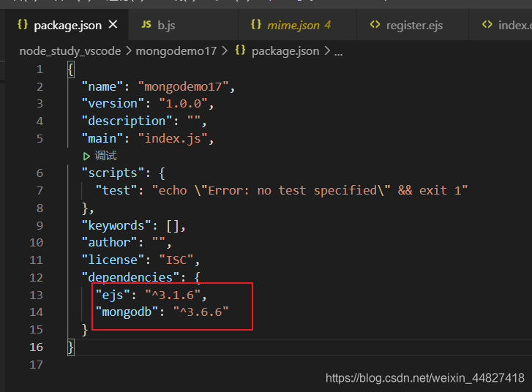Click the opening brace on line 1

pos(71,70)
